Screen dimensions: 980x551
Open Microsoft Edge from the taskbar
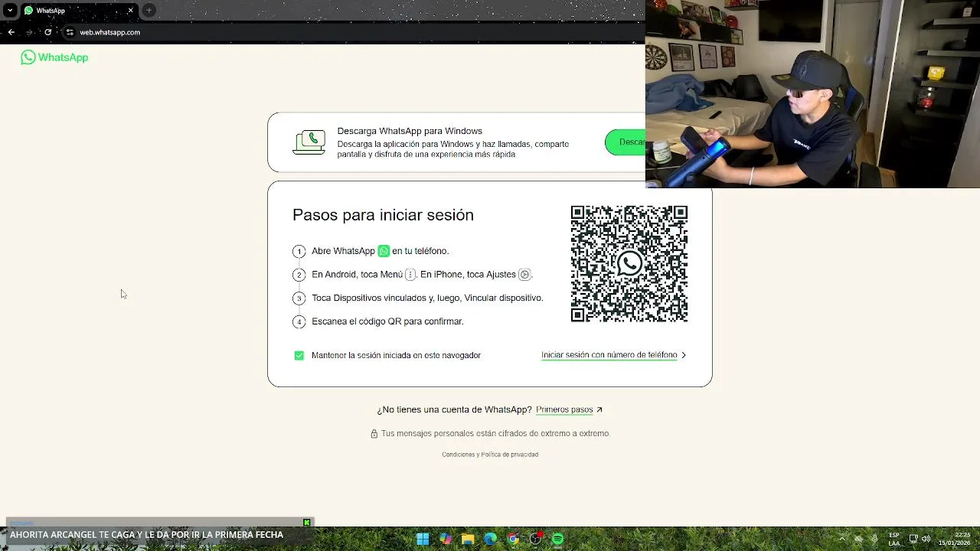tap(491, 539)
